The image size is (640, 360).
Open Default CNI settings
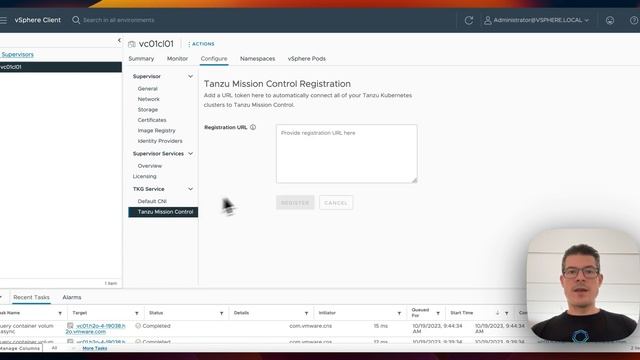[152, 201]
